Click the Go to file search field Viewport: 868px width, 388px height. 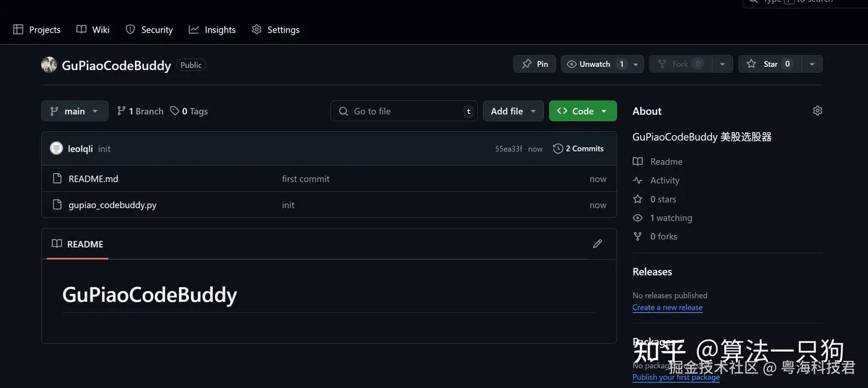(x=404, y=111)
